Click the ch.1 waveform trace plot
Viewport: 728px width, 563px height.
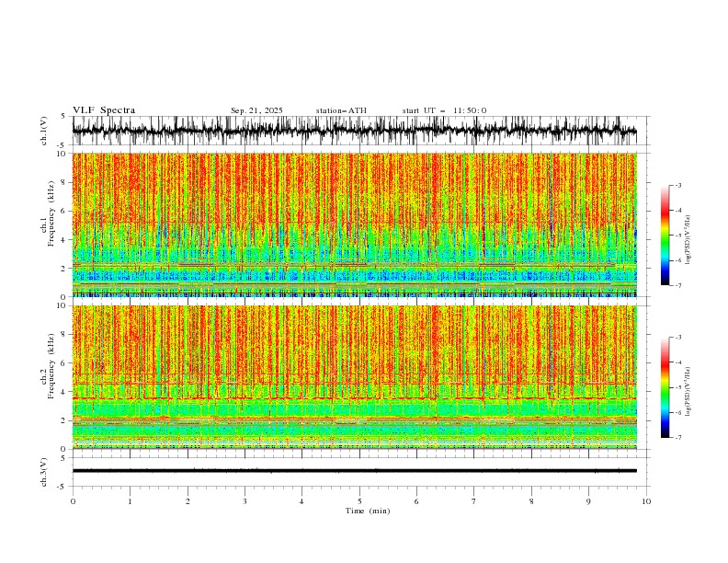(355, 131)
